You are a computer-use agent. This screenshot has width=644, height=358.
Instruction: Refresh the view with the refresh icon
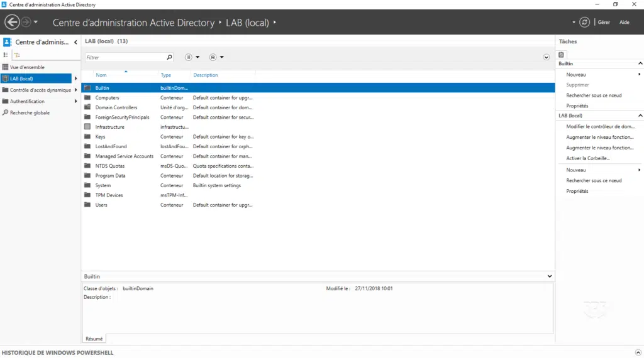point(584,22)
